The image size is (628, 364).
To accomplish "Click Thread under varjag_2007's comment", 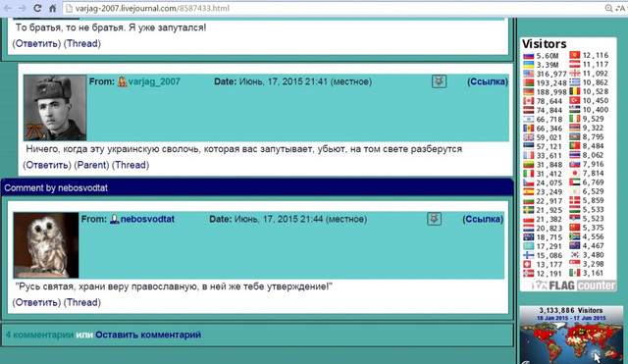I will point(131,165).
